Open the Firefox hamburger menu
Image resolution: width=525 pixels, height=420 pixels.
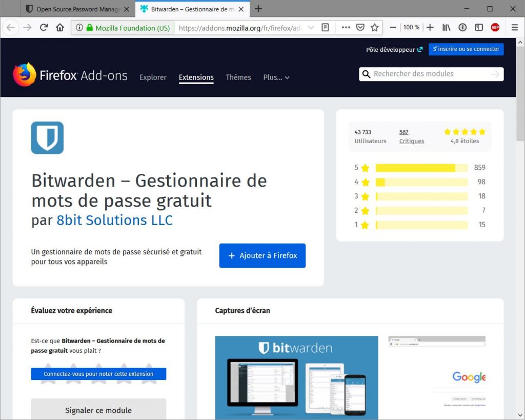tap(515, 28)
